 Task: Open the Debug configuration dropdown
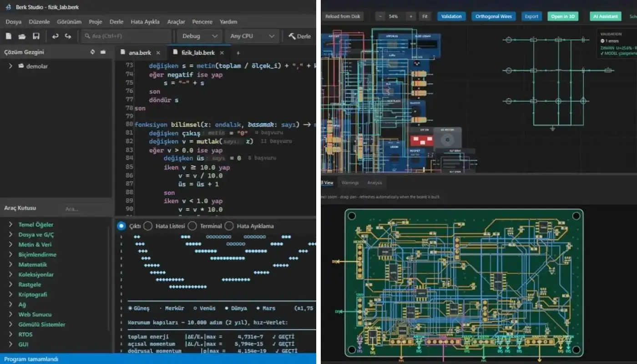pos(200,36)
